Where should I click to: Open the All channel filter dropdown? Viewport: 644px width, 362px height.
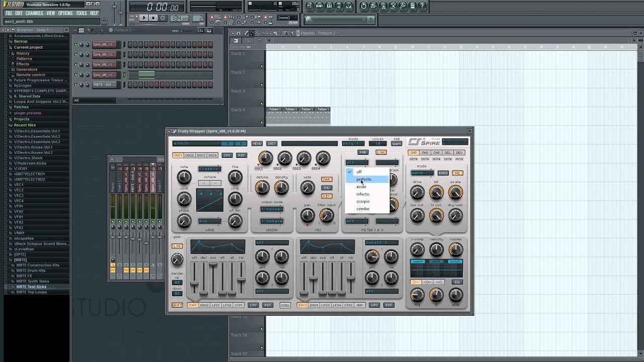(95, 100)
